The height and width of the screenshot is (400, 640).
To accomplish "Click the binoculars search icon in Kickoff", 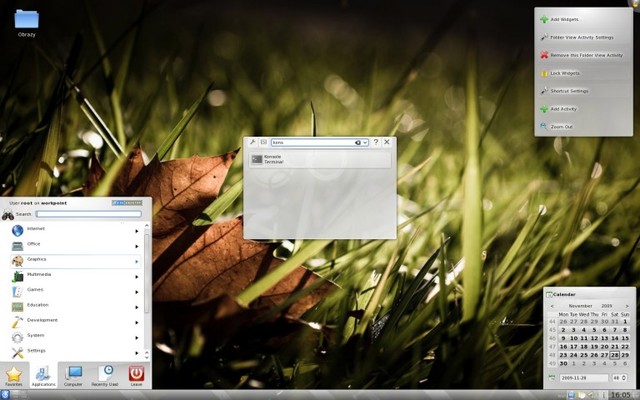I will click(8, 214).
